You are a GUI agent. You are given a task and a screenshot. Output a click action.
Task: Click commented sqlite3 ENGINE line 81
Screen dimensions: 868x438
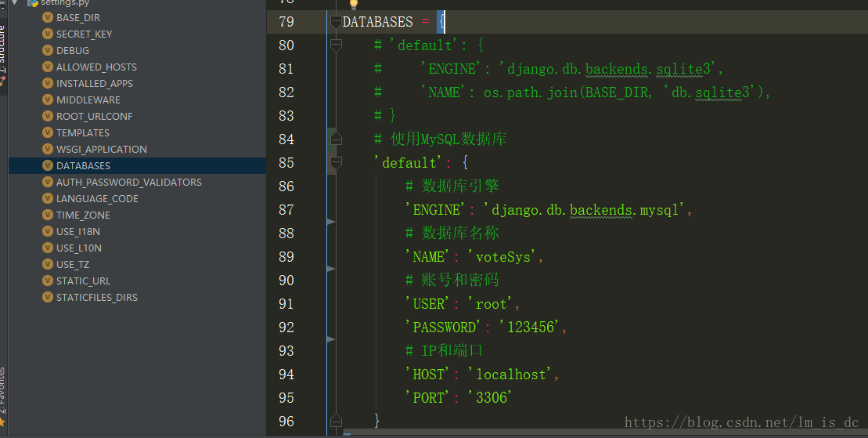[549, 69]
